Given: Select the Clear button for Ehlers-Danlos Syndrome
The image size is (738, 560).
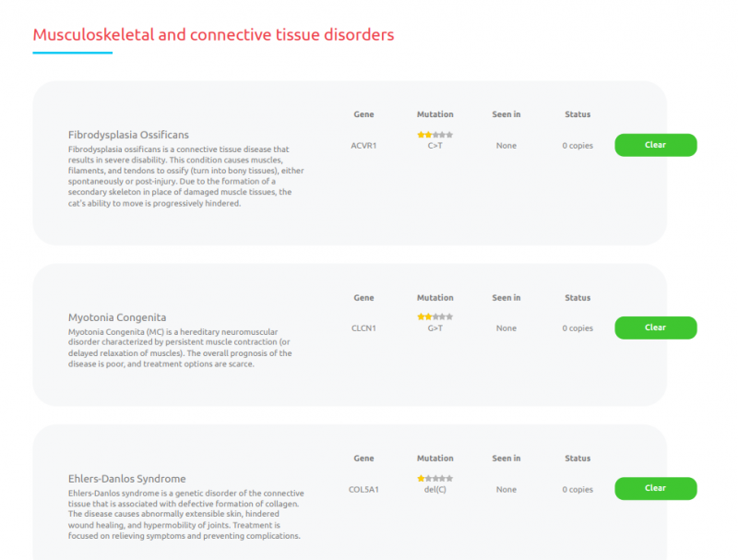Looking at the screenshot, I should pyautogui.click(x=655, y=489).
